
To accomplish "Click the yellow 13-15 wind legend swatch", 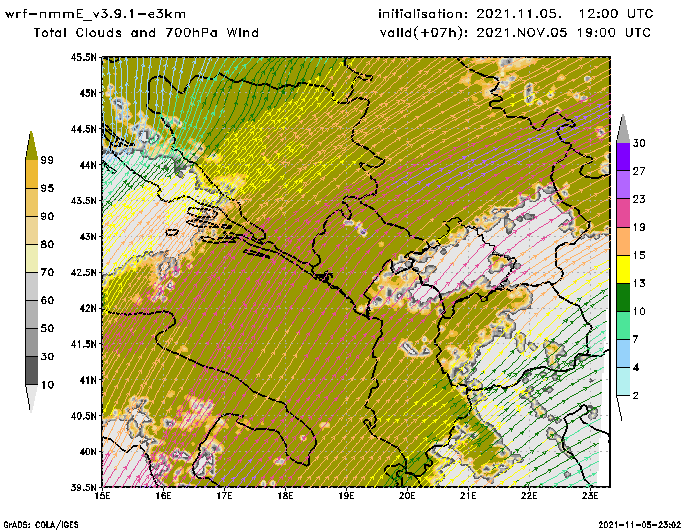I will tap(623, 269).
